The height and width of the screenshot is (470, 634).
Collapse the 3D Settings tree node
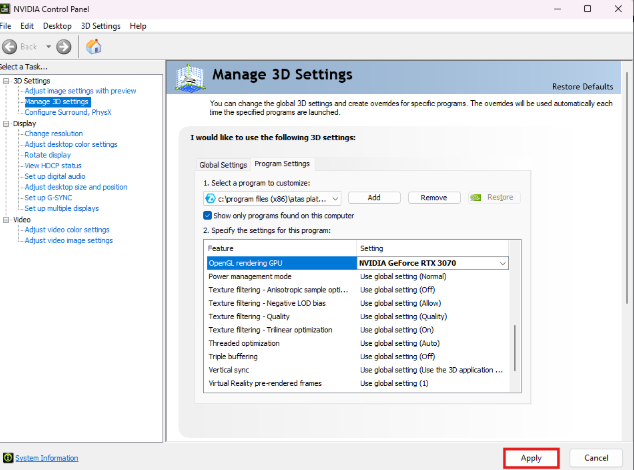point(6,81)
